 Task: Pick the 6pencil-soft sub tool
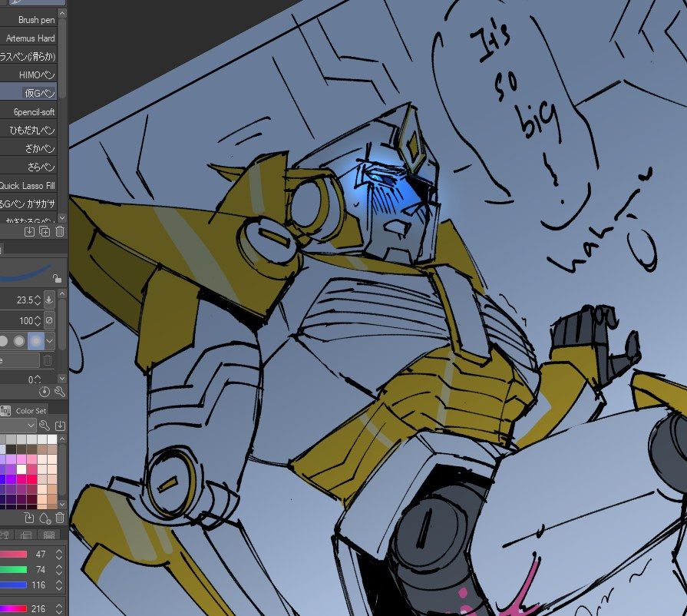[x=28, y=112]
